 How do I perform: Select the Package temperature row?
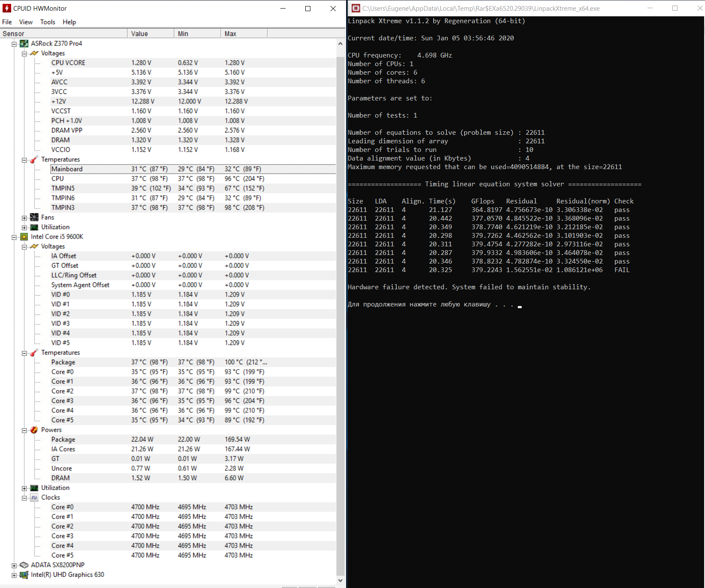tap(193, 362)
